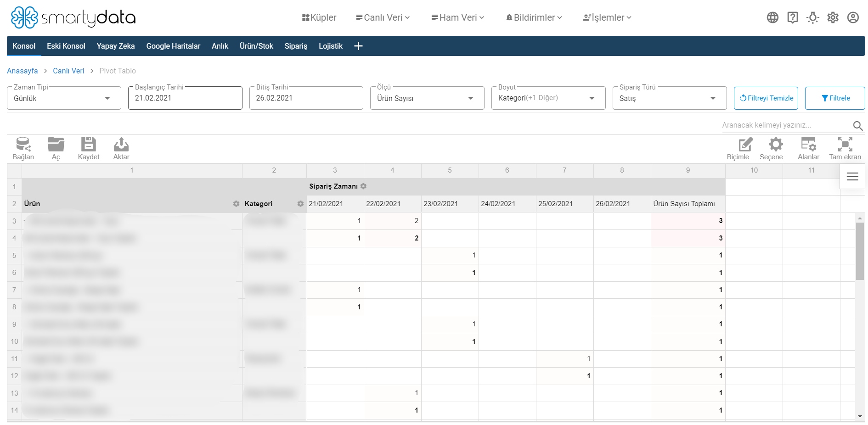Select row number 7 in grid
This screenshot has height=425, width=868.
(14, 290)
